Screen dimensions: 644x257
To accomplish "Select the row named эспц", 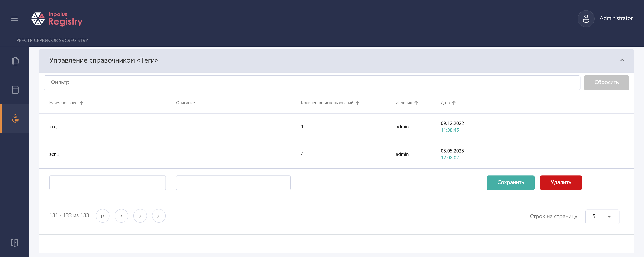I will tap(336, 155).
